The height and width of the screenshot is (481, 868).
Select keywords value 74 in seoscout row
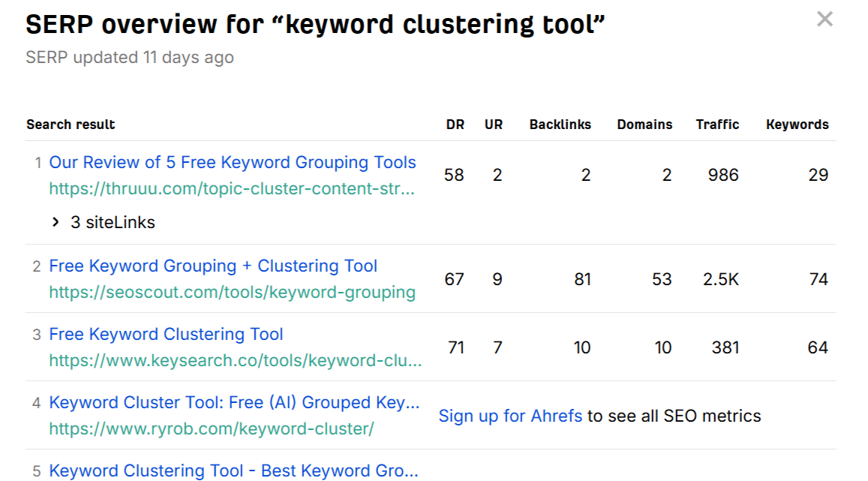(818, 279)
